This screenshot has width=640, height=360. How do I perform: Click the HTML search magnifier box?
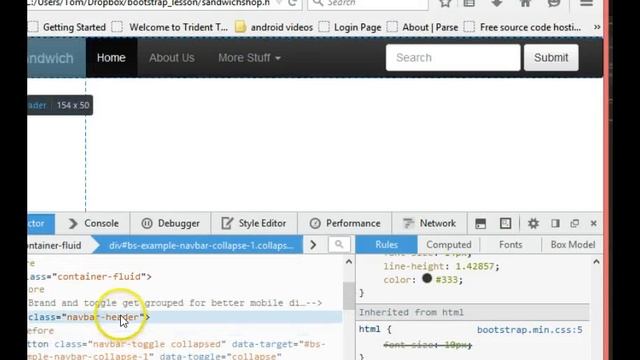coord(339,245)
